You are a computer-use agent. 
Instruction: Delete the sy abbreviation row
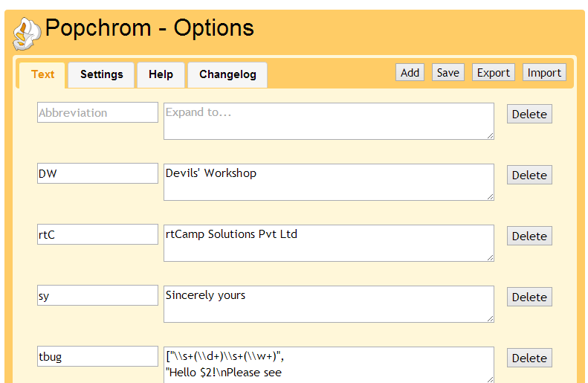coord(529,297)
